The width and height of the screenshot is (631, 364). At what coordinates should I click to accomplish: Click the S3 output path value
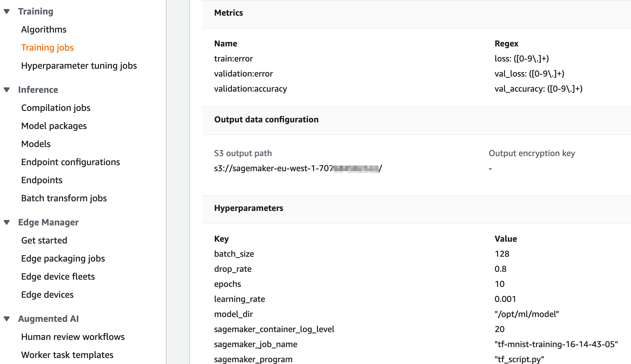298,168
